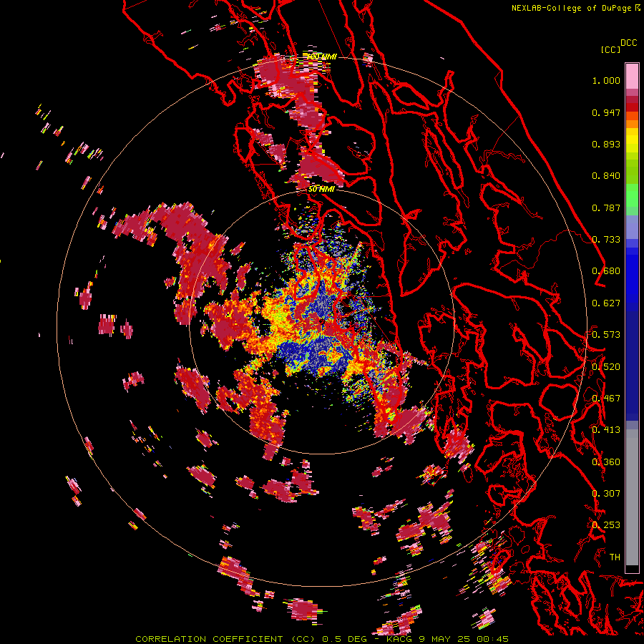
Task: Click the 0.787 scale value
Action: (606, 208)
